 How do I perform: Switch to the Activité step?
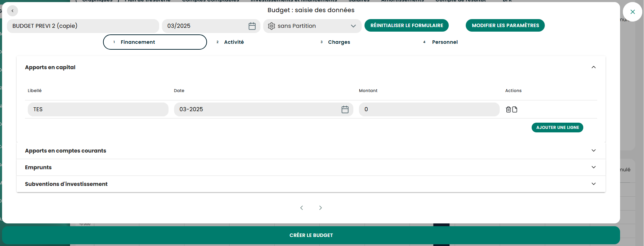(x=234, y=42)
